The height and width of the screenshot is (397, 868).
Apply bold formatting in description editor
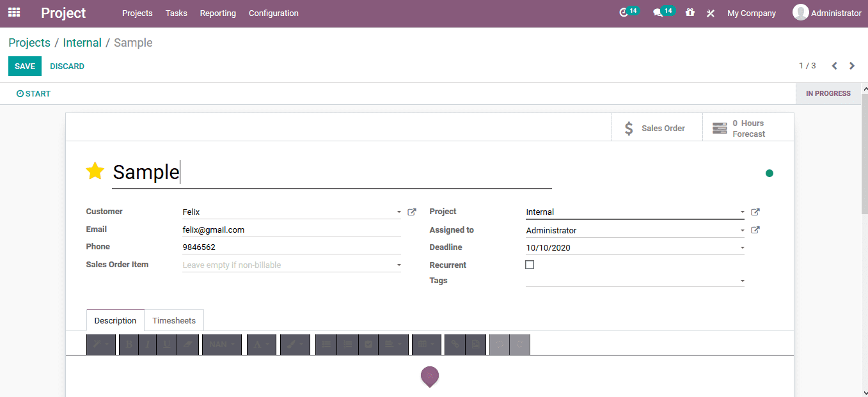pos(128,344)
